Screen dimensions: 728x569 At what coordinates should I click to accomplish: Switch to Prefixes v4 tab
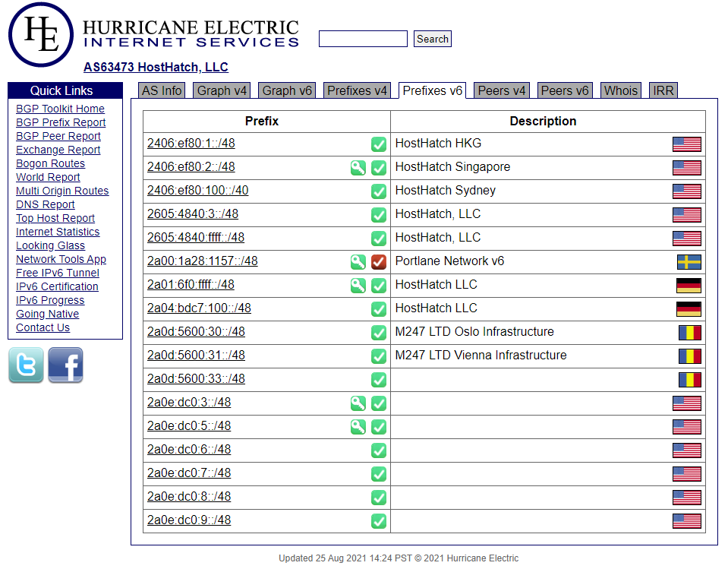357,90
